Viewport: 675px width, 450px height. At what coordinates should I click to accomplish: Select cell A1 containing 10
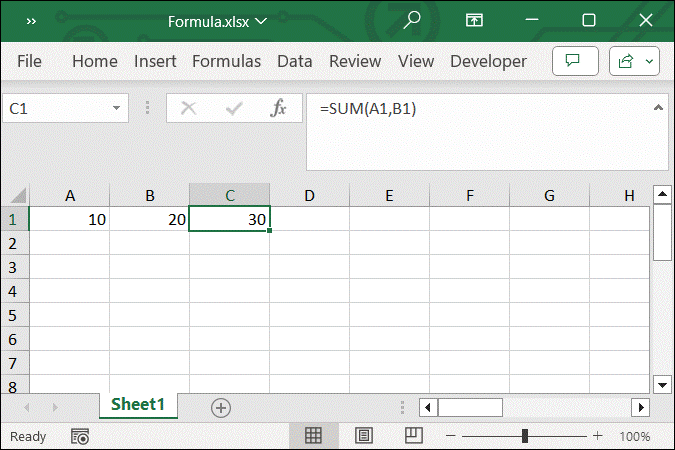[x=69, y=219]
